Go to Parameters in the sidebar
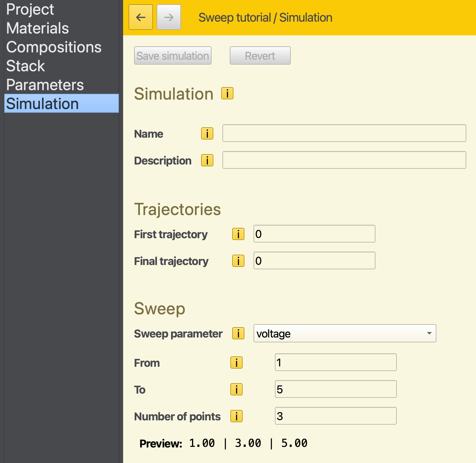 45,85
